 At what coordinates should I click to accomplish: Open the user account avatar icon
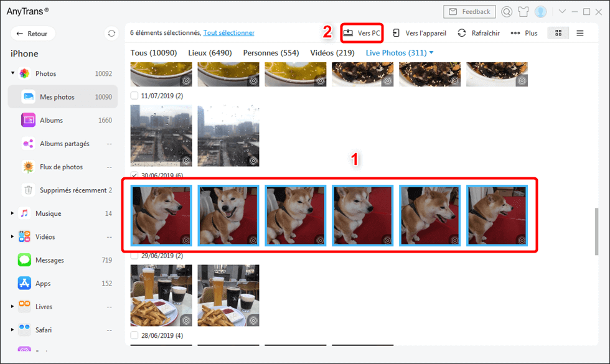tap(541, 12)
